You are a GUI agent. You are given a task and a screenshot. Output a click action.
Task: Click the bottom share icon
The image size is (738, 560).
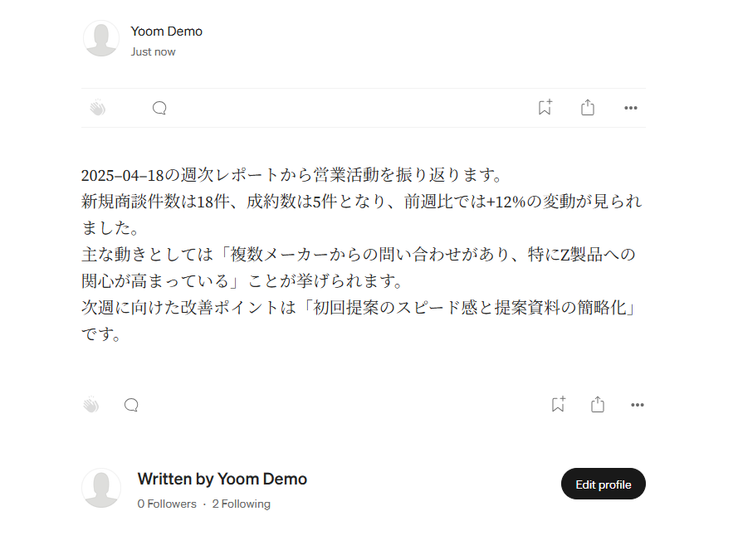pos(598,404)
